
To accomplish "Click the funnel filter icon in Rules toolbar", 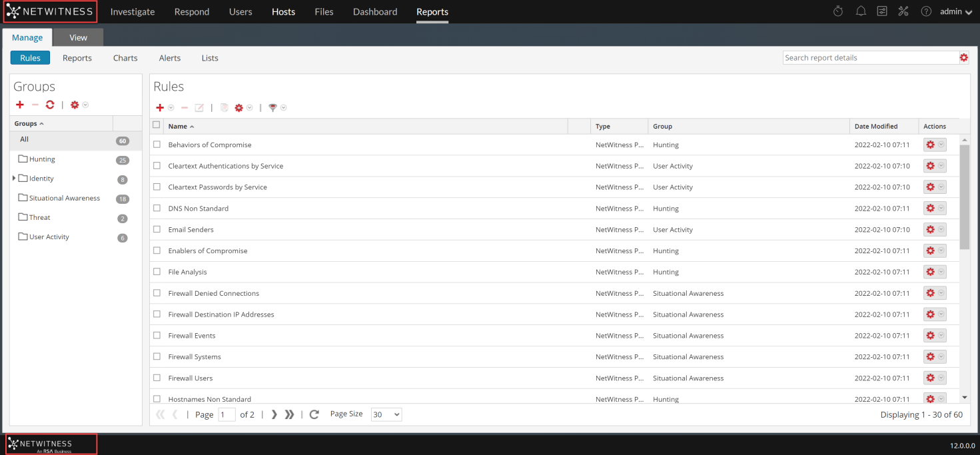I will 272,108.
